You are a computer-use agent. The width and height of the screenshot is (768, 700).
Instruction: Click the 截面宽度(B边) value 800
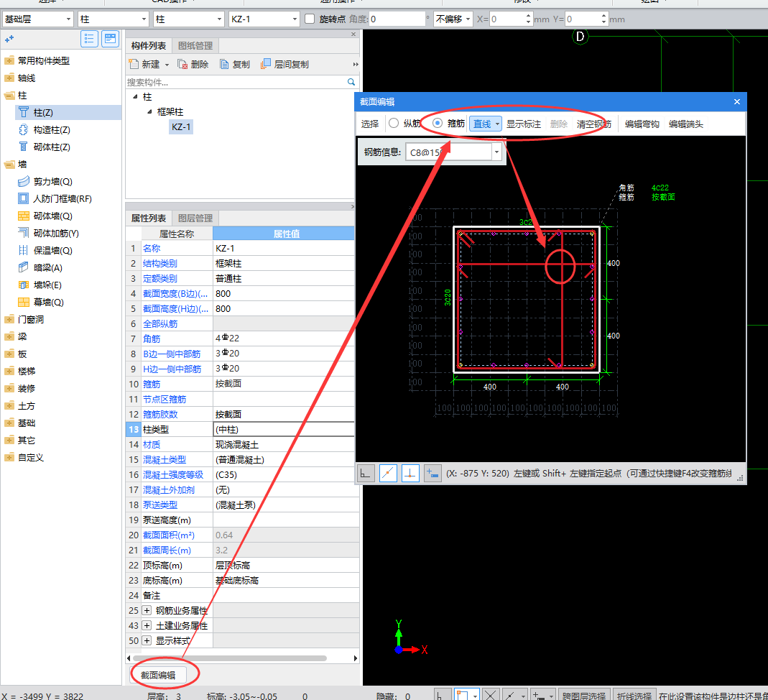point(283,293)
